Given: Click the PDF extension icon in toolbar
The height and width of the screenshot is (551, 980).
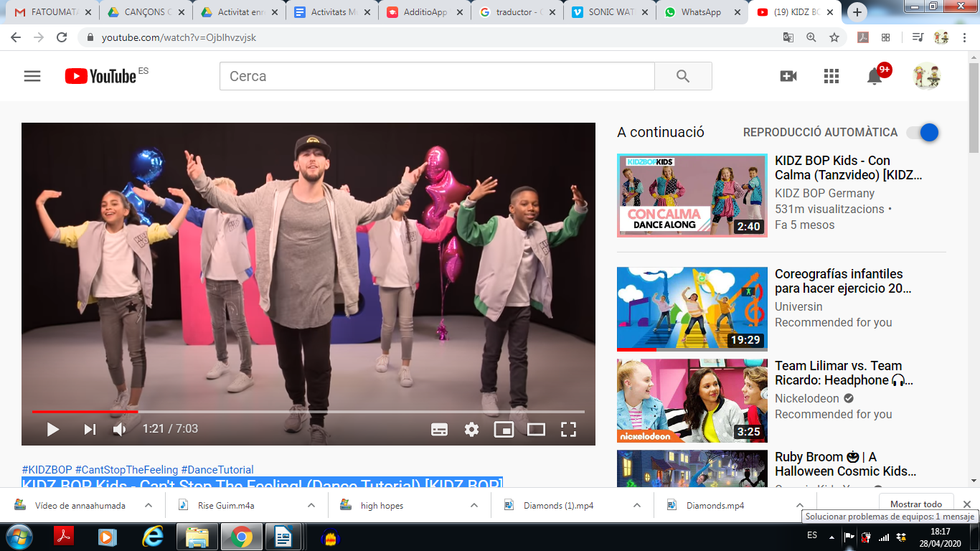Looking at the screenshot, I should coord(864,37).
